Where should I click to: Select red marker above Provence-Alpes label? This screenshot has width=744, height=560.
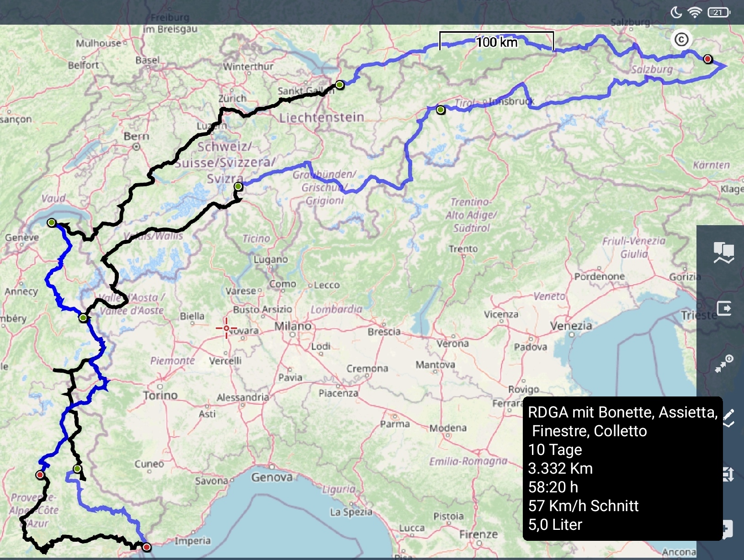pyautogui.click(x=40, y=475)
